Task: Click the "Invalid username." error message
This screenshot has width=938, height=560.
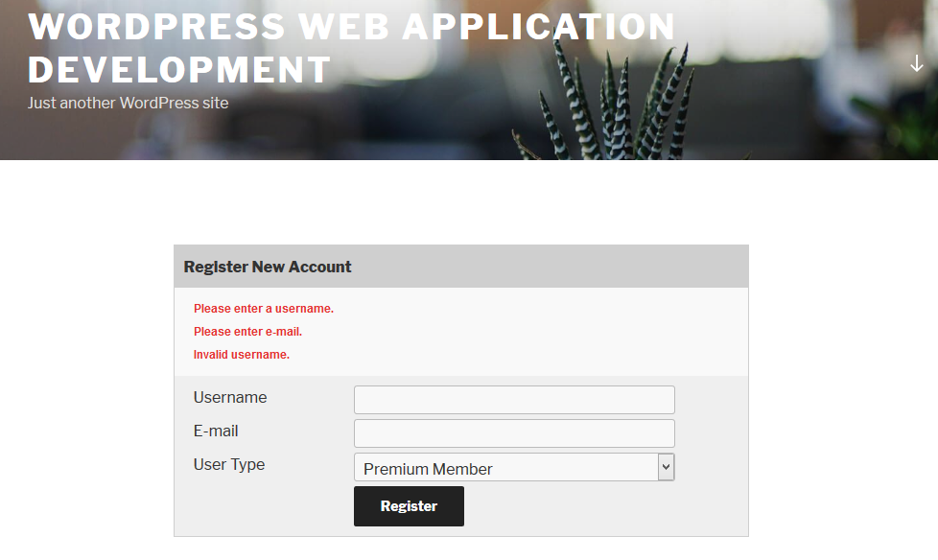Action: pyautogui.click(x=242, y=355)
